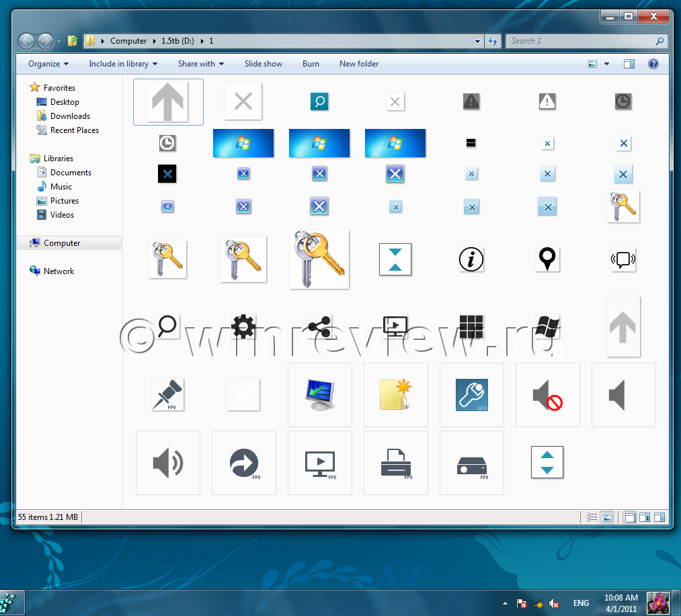Open the Share with dropdown
The image size is (681, 616).
tap(200, 64)
